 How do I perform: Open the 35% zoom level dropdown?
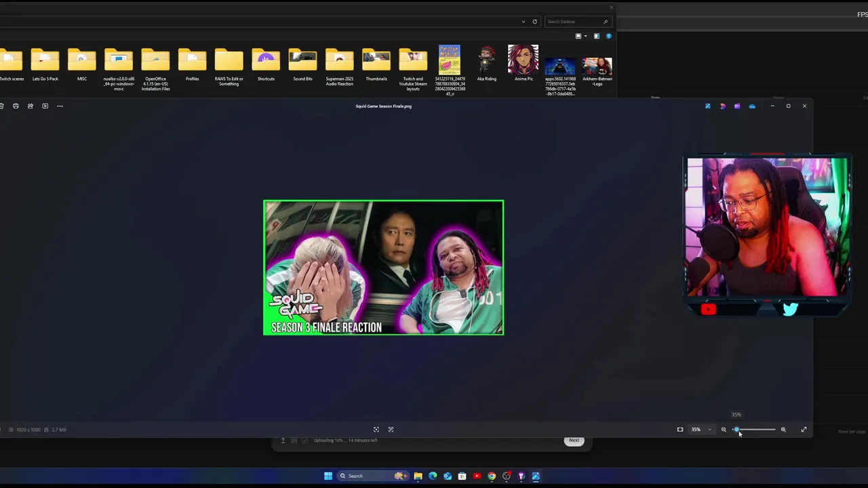pos(701,430)
